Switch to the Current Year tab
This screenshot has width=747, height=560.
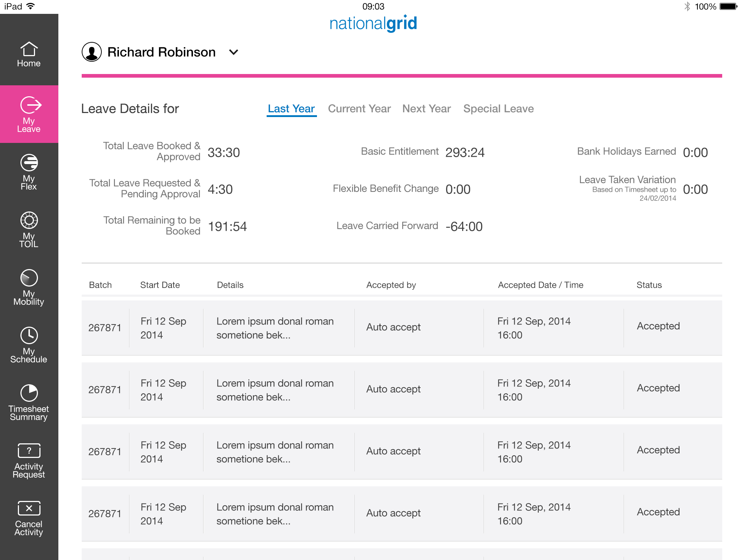(359, 109)
